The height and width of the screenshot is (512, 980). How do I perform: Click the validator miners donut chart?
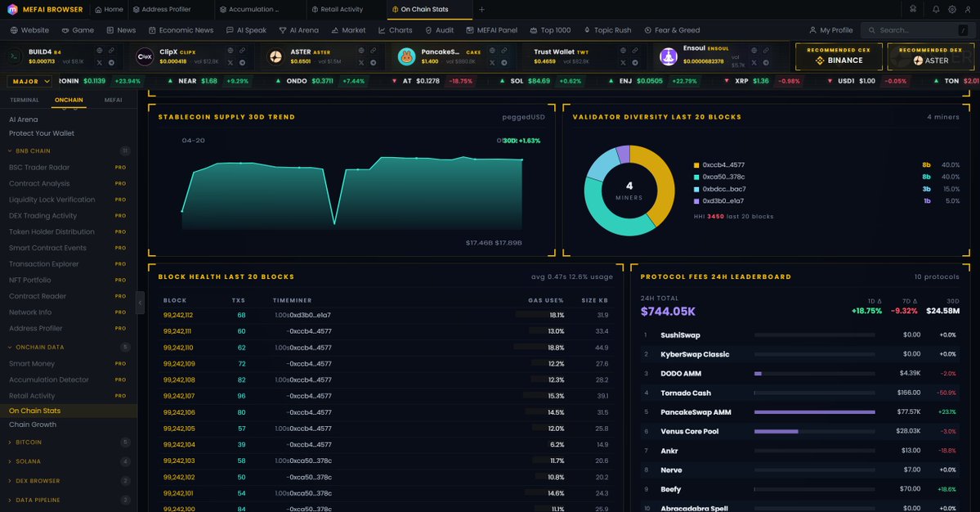pyautogui.click(x=629, y=191)
